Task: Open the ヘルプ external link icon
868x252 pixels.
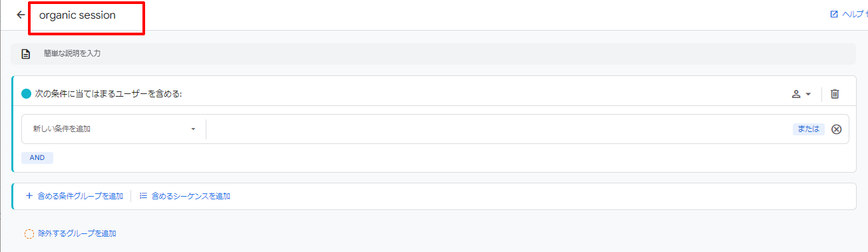Action: (834, 14)
